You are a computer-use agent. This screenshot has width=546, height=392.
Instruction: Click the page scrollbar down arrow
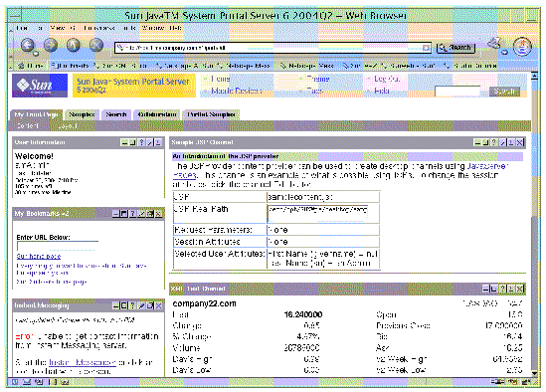click(534, 373)
